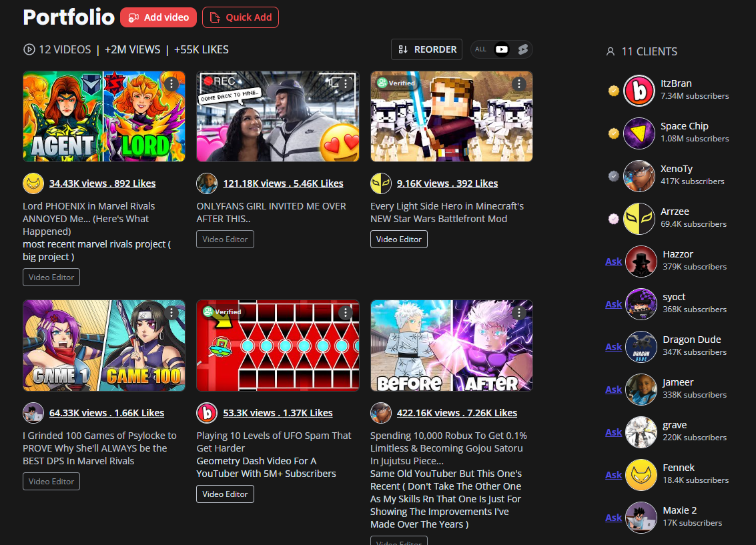
Task: Click Fennek channel avatar icon
Action: click(641, 474)
